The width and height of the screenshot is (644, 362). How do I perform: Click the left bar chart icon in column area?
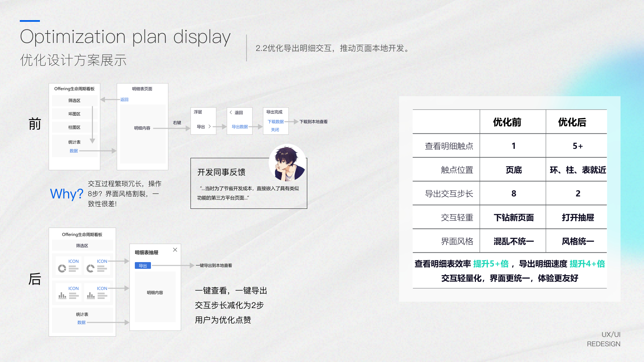(x=62, y=296)
